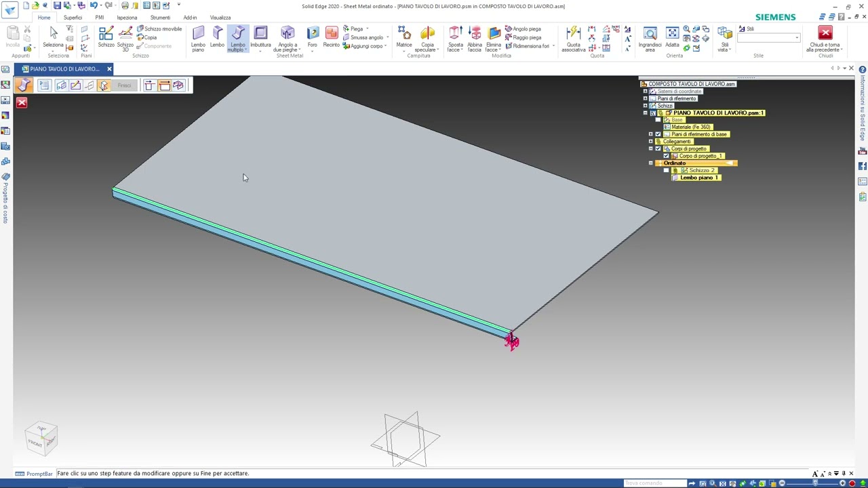Click the Facebook icon in right sidebar
This screenshot has width=868, height=488.
tap(863, 166)
